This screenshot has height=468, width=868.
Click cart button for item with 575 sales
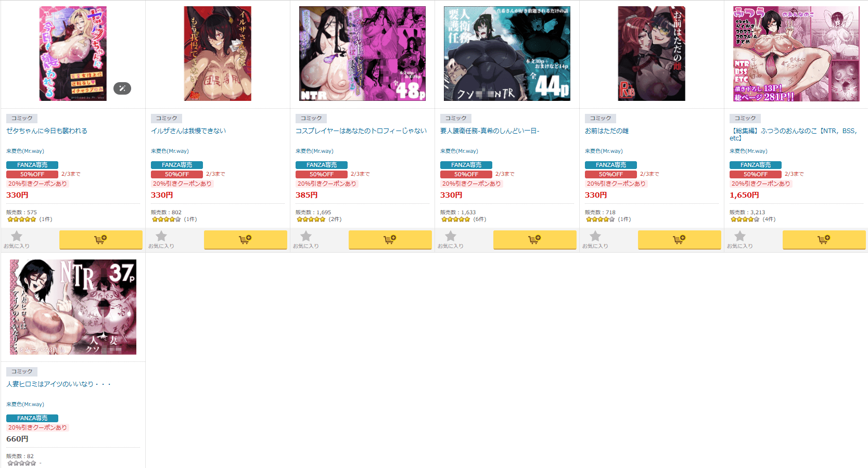pyautogui.click(x=100, y=240)
